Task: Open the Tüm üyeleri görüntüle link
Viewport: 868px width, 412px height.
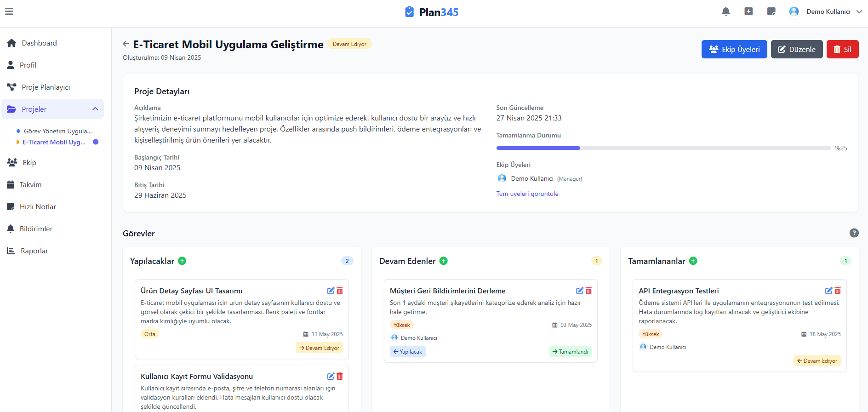Action: click(527, 194)
